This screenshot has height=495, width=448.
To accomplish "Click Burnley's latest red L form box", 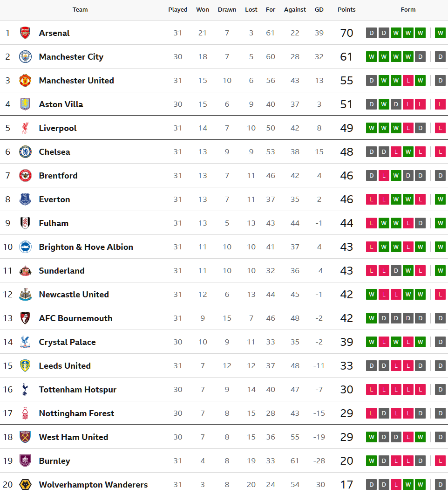I will pos(440,461).
